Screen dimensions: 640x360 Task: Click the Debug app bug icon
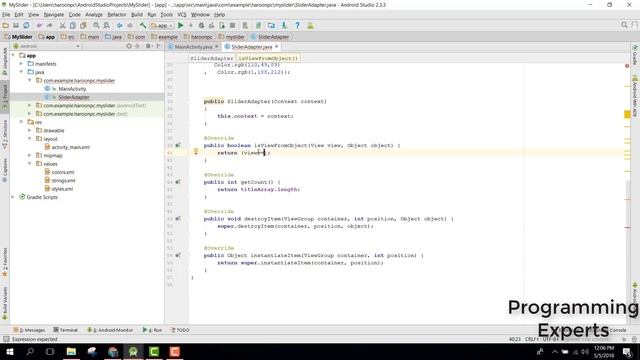(201, 25)
